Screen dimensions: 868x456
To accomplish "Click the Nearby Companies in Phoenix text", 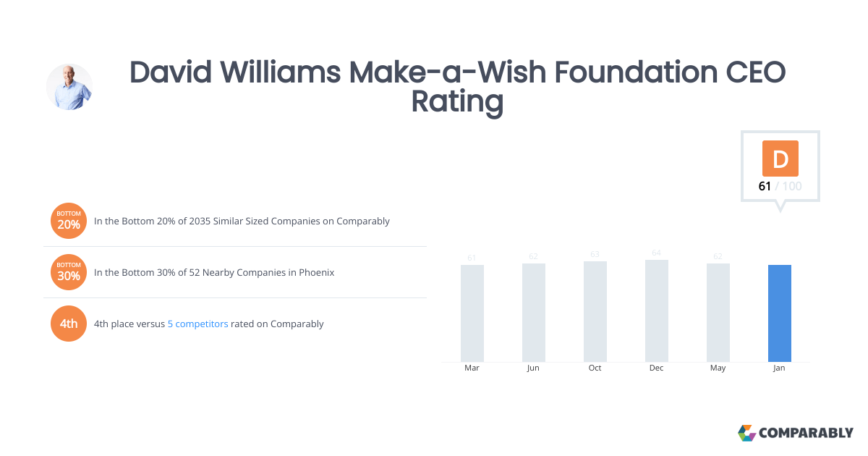I will pyautogui.click(x=214, y=272).
